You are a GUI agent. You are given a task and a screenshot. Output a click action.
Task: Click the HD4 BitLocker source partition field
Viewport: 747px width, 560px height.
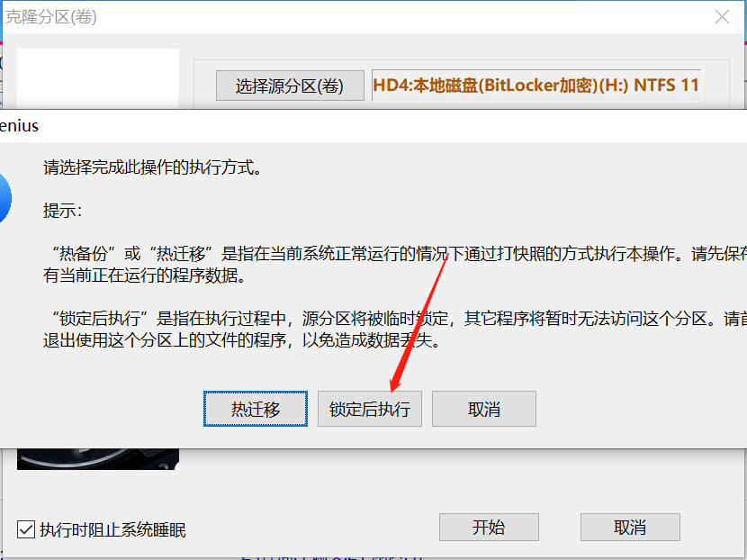(x=536, y=86)
